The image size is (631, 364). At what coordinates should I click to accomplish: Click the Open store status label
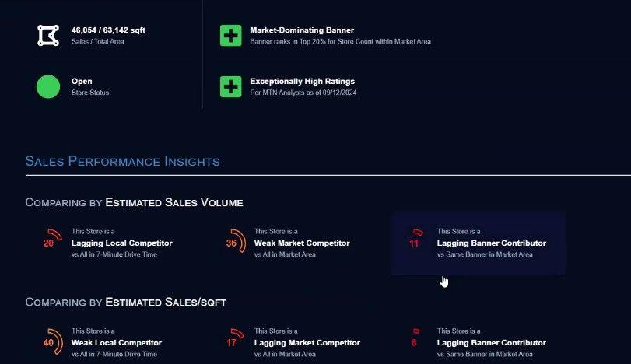point(82,81)
